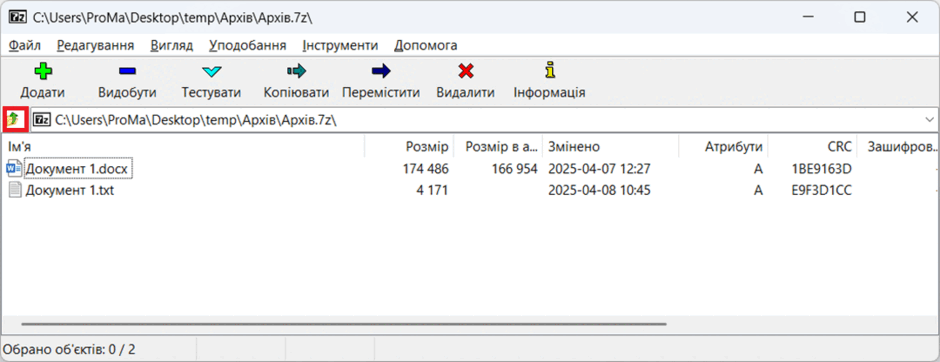This screenshot has height=362, width=940.
Task: Click CRC value E9F3D1CC
Action: (821, 191)
